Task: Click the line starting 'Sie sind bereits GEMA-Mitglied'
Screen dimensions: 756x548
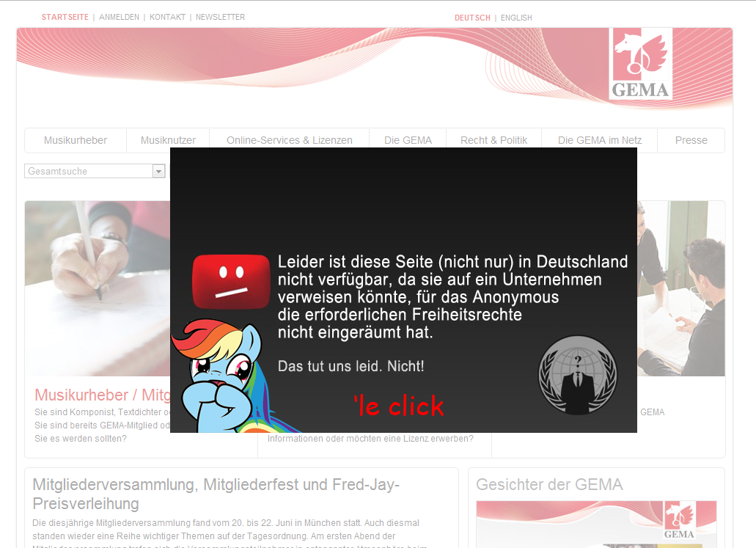Action: (x=102, y=425)
